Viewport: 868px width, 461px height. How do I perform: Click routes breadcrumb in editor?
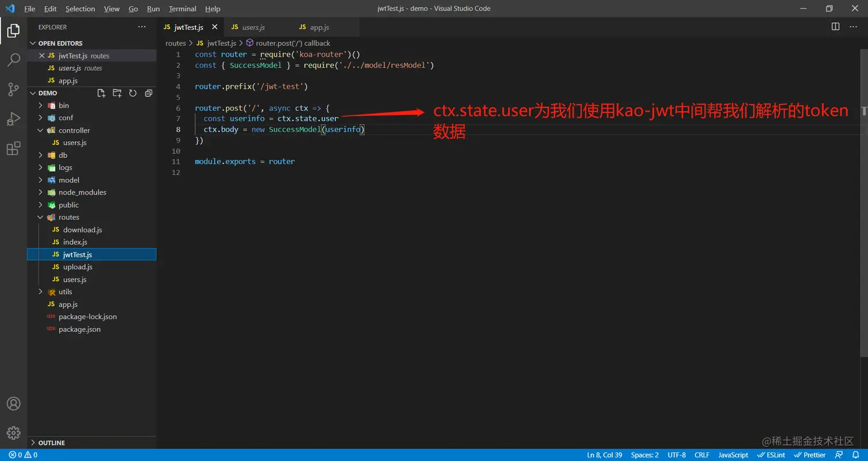(x=176, y=43)
